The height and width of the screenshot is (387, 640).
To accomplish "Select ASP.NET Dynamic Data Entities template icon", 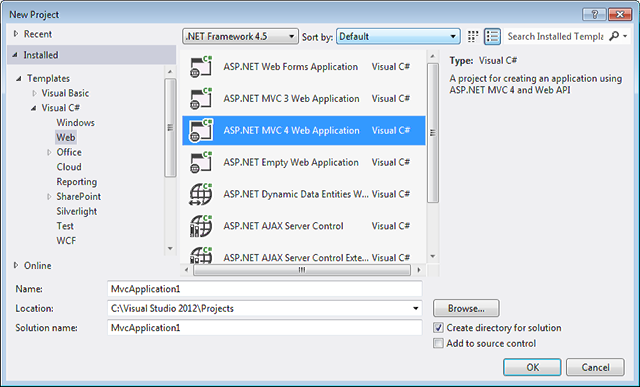I will pyautogui.click(x=201, y=194).
